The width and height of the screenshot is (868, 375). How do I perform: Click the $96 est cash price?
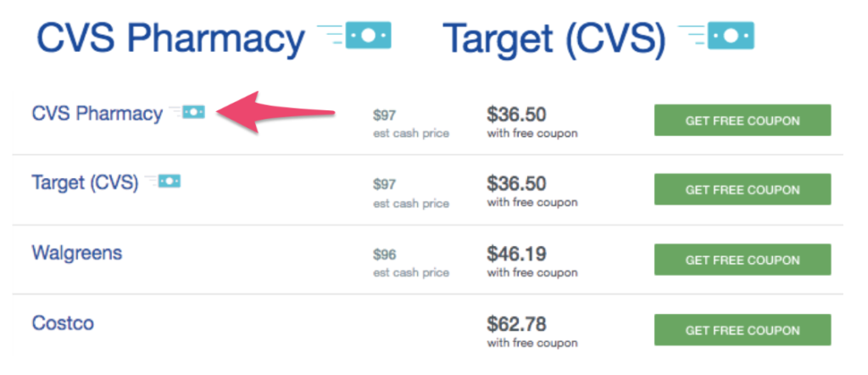pos(385,255)
